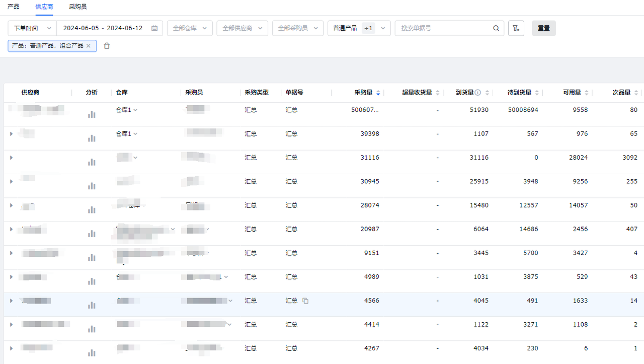The height and width of the screenshot is (364, 644).
Task: Expand supplier row with 4566 purchase quantity
Action: (x=11, y=301)
